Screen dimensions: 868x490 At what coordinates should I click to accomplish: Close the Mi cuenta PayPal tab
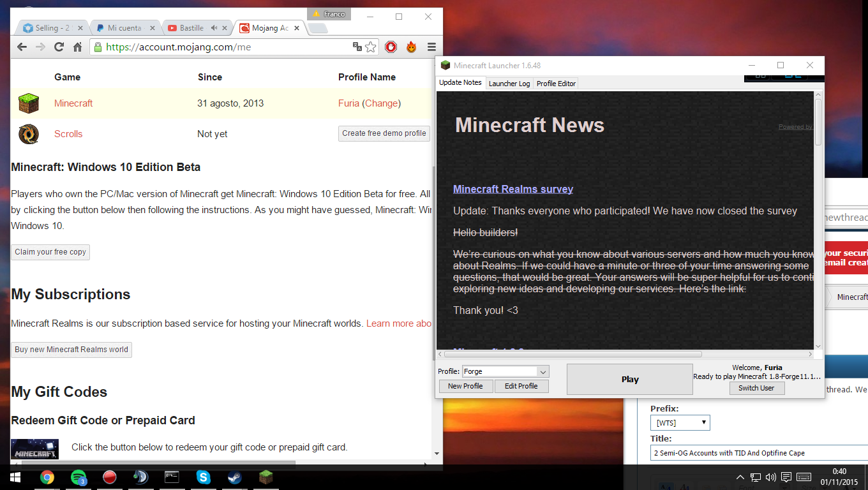pyautogui.click(x=152, y=28)
